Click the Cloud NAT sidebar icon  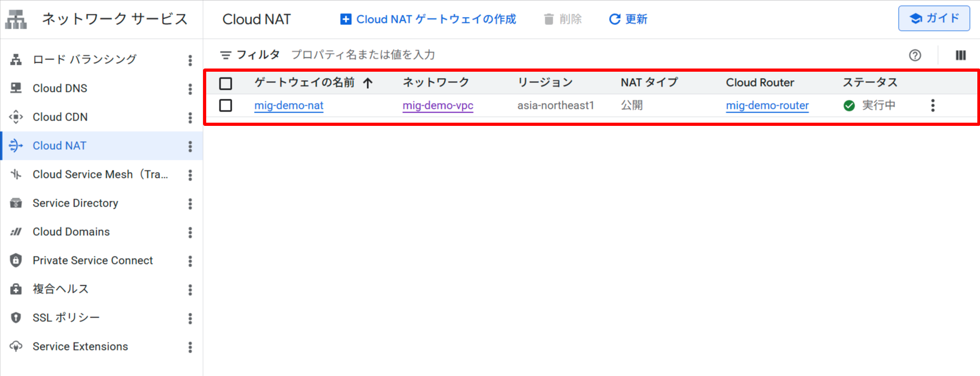(x=16, y=146)
